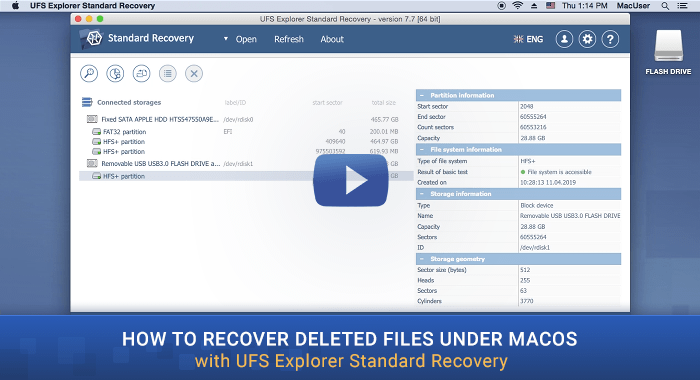The width and height of the screenshot is (700, 380).
Task: Click the Capacity value 28.88 GB in Partition information
Action: coord(532,138)
